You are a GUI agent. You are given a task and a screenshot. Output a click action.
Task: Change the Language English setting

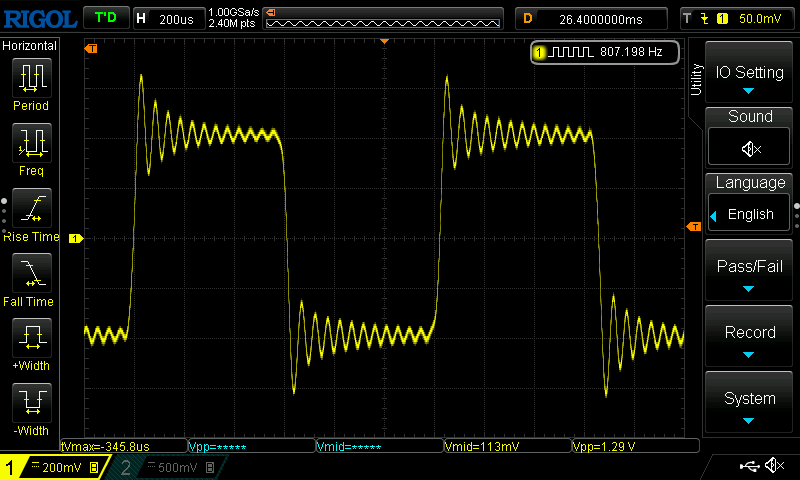click(749, 214)
